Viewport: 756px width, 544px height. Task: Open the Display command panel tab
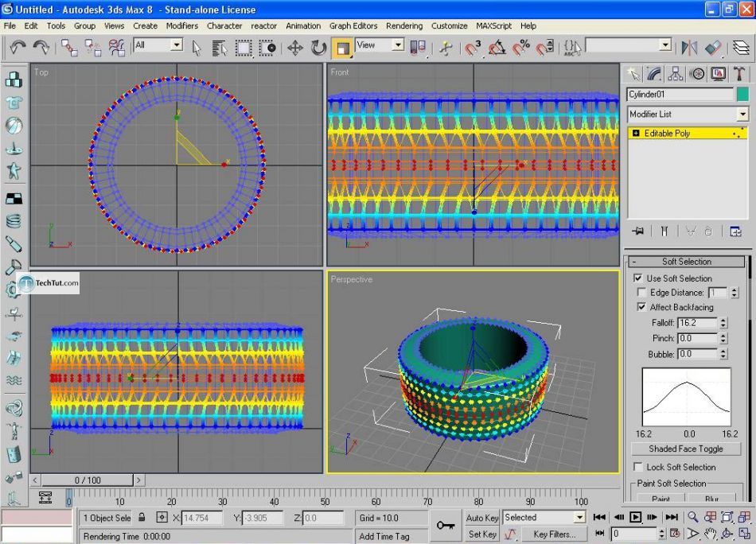click(x=718, y=74)
